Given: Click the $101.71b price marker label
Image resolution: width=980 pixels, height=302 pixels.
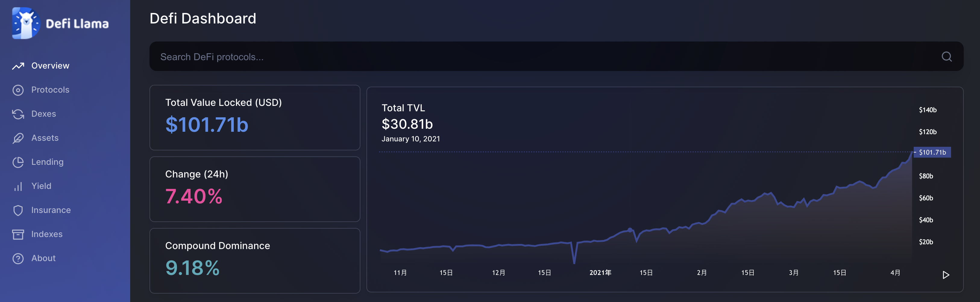Looking at the screenshot, I should tap(932, 152).
